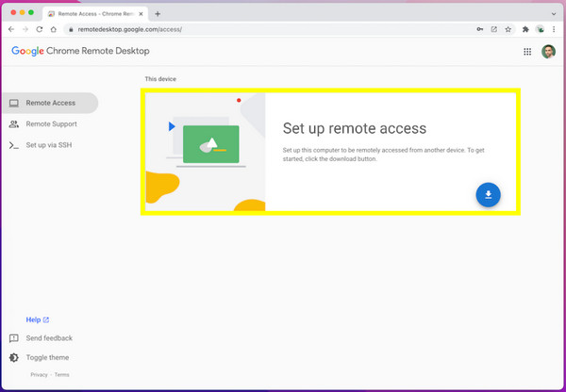Screen dimensions: 566x392
Task: Click the forward navigation arrow
Action: click(25, 29)
